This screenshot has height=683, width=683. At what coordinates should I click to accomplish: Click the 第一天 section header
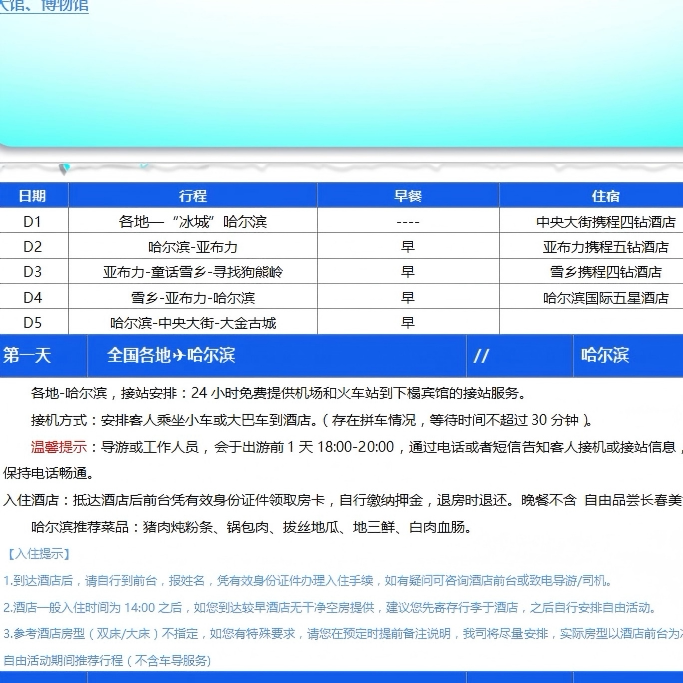(28, 355)
